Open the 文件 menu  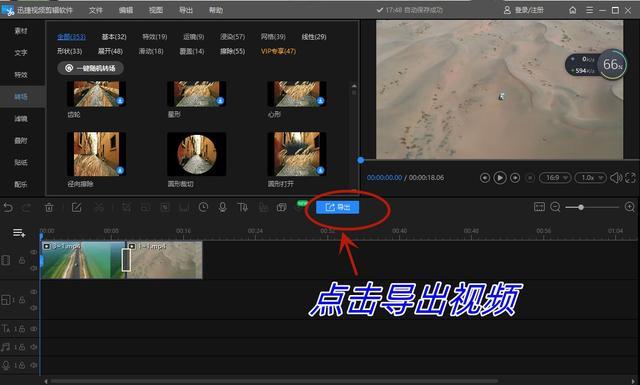point(96,10)
